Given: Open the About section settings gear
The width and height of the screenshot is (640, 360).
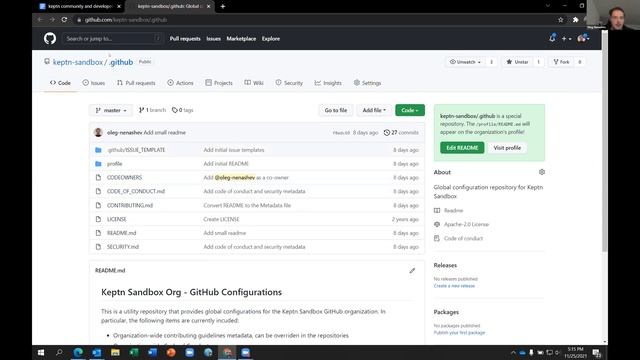Looking at the screenshot, I should [542, 172].
